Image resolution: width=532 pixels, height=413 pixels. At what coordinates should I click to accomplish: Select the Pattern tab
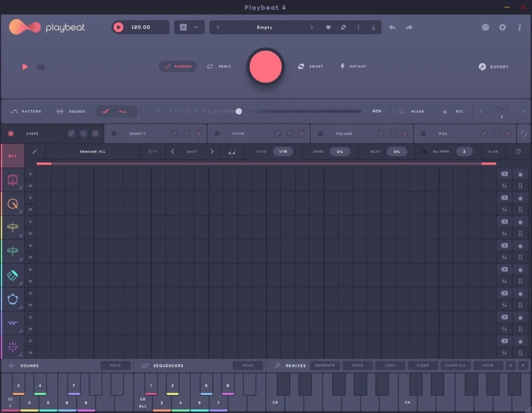pyautogui.click(x=26, y=111)
